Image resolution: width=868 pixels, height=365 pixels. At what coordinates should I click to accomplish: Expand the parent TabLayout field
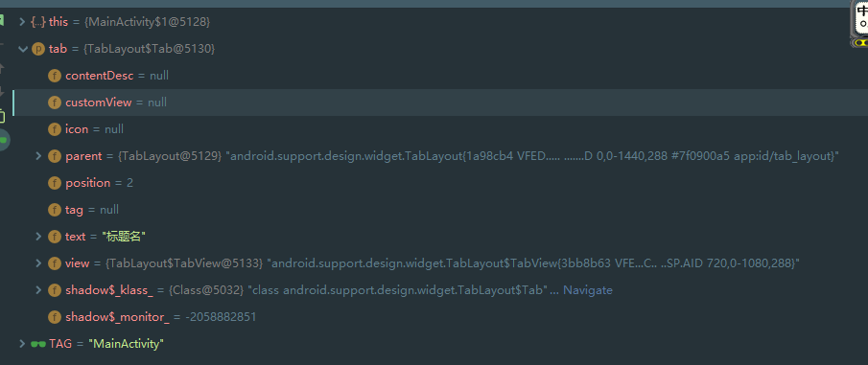38,156
